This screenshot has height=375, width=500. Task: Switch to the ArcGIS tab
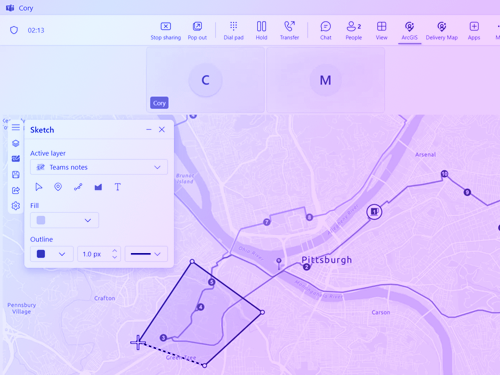coord(409,30)
